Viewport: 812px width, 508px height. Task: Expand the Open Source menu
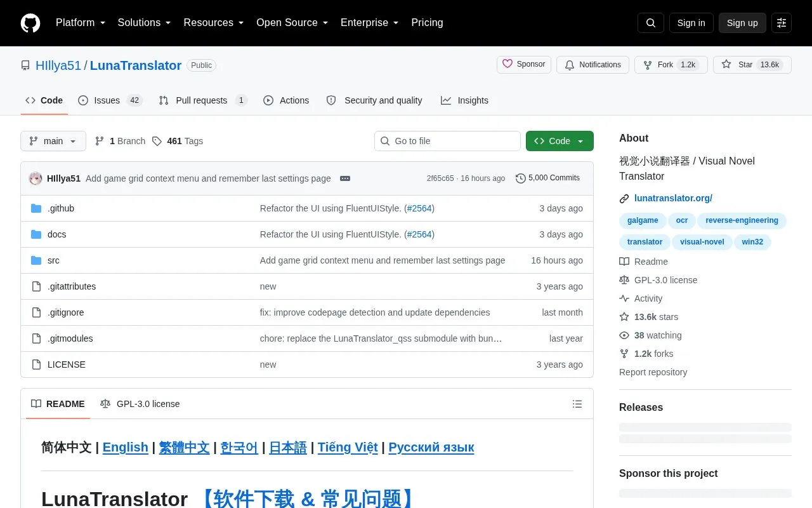coord(292,23)
